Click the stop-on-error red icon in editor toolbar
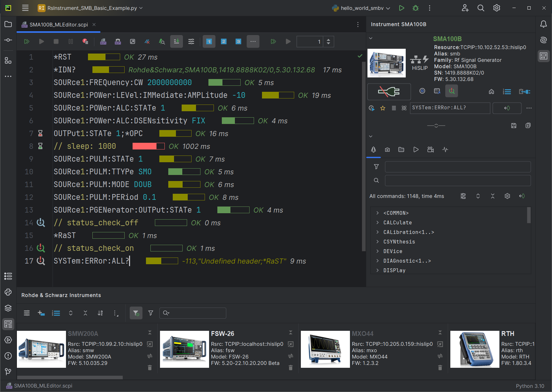552x392 pixels. tap(85, 41)
